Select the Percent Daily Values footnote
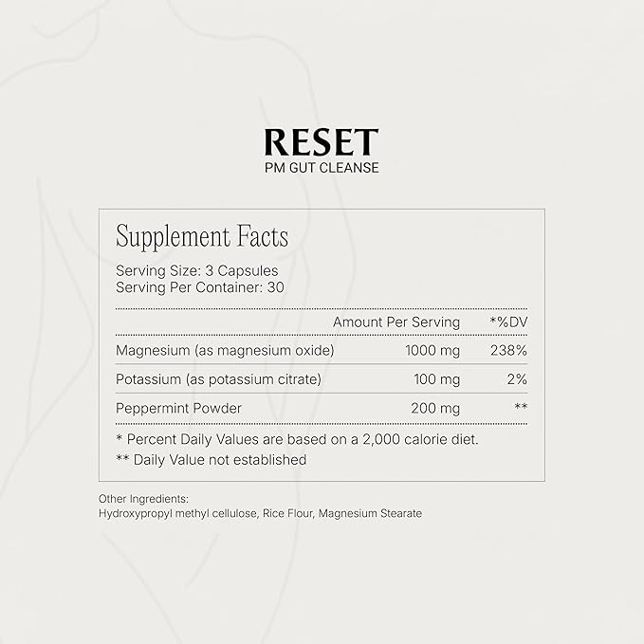Image resolution: width=644 pixels, height=644 pixels. click(296, 438)
